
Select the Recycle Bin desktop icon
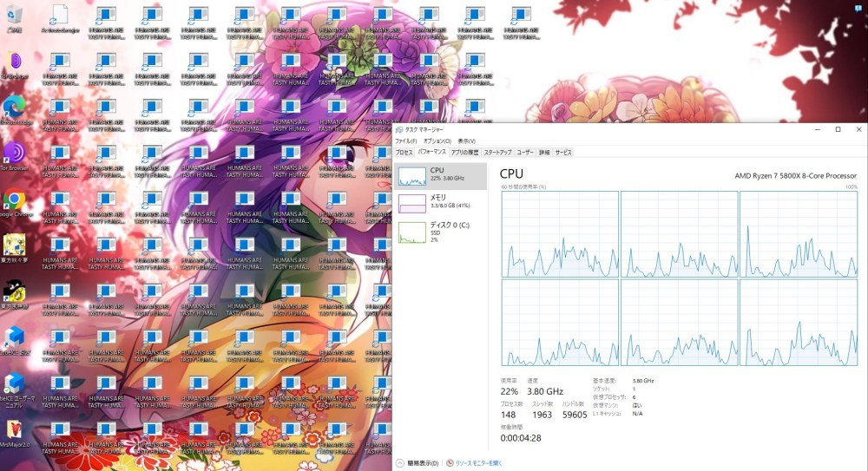[15, 20]
